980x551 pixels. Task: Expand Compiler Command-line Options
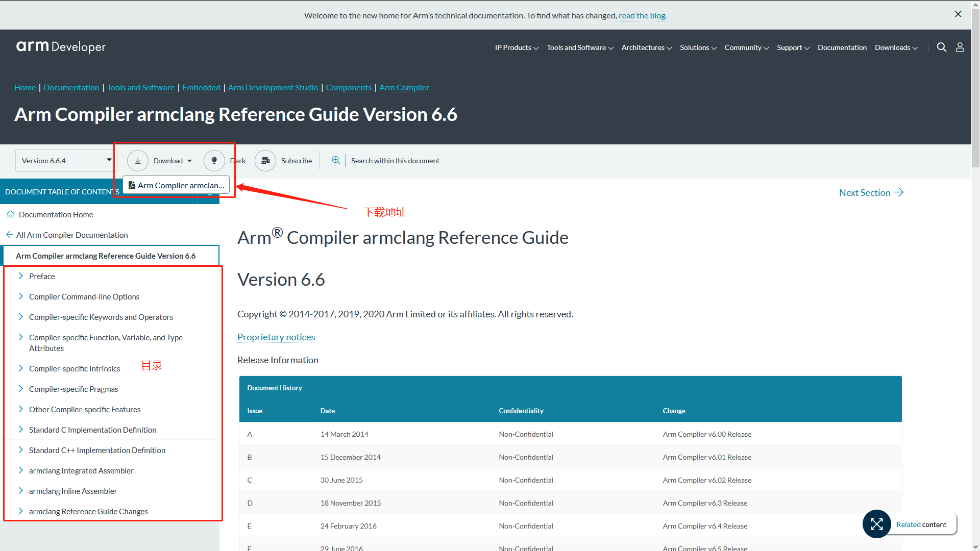pyautogui.click(x=21, y=296)
